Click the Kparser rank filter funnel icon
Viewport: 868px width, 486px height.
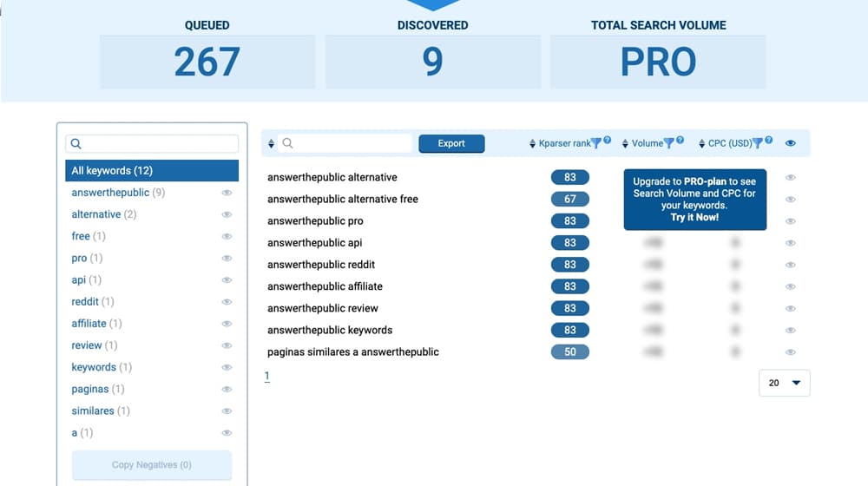pyautogui.click(x=596, y=143)
